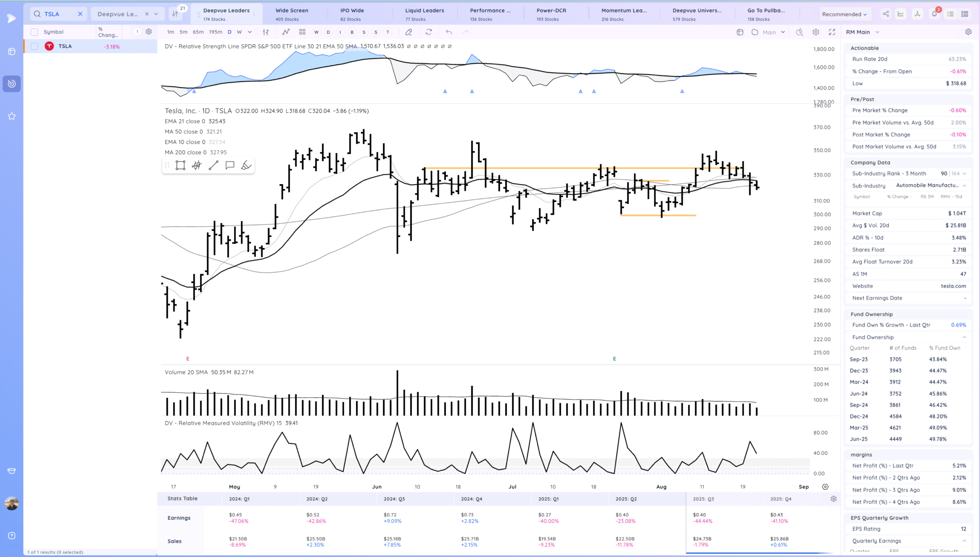Click the TSLA symbol search field
The width and height of the screenshot is (980, 557).
click(59, 14)
